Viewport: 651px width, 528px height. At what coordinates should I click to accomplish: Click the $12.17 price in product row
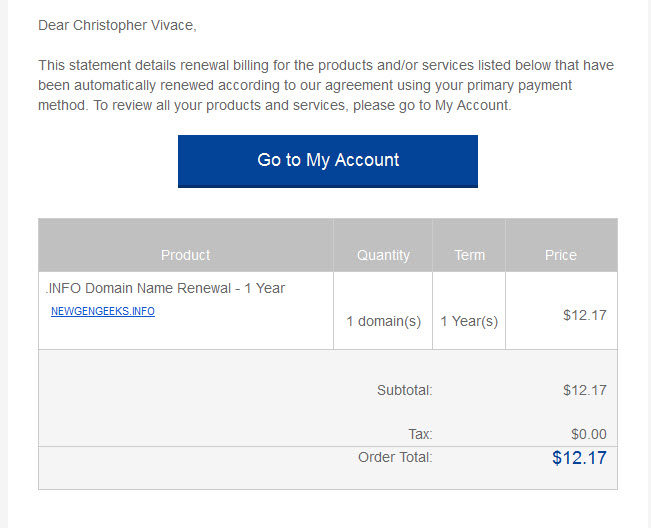click(585, 315)
